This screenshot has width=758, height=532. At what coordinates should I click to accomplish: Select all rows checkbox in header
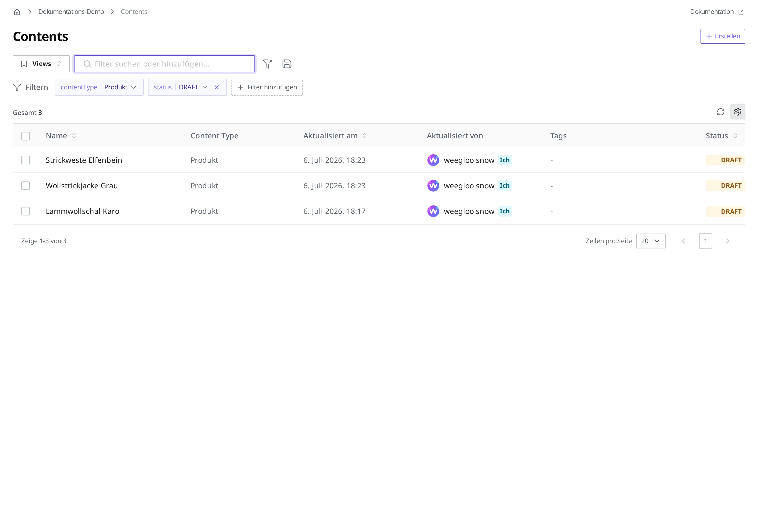tap(26, 136)
